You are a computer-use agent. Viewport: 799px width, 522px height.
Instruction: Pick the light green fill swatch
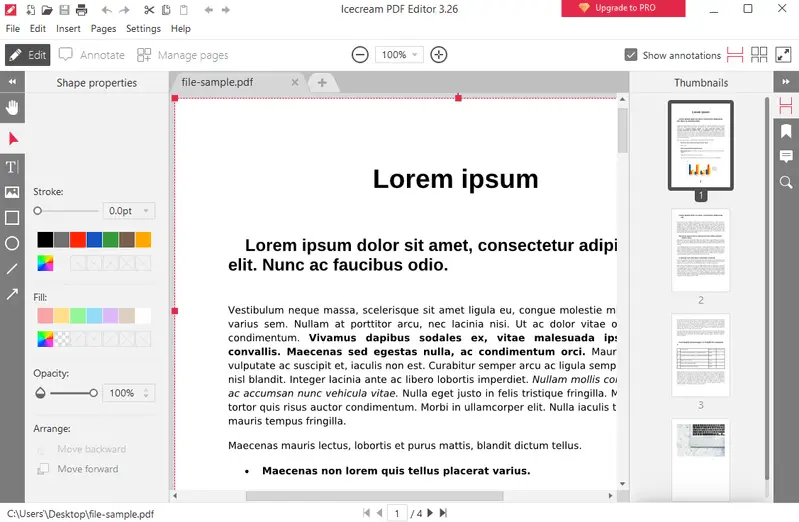[x=77, y=316]
